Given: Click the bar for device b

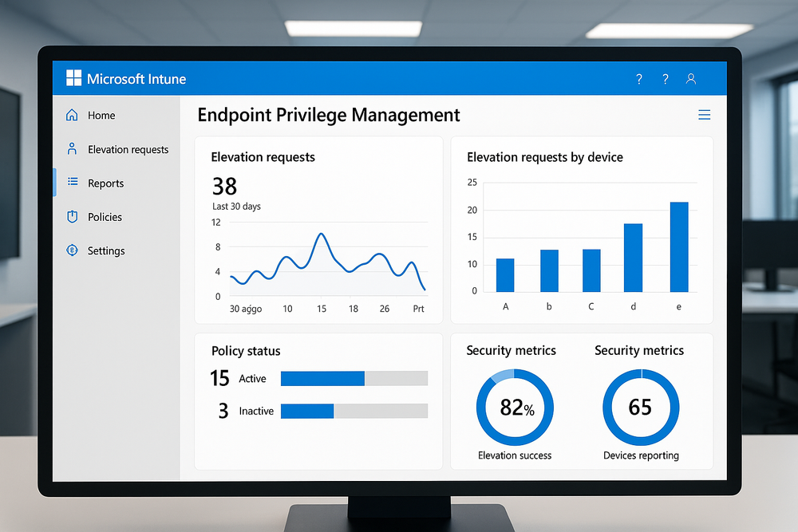Looking at the screenshot, I should point(549,270).
